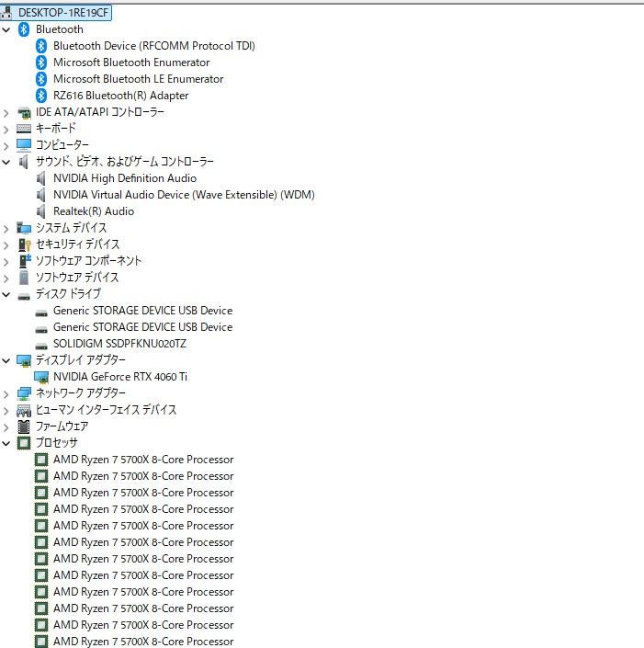Click the NVIDIA GeForce RTX 4060 Ti icon
644x648 pixels.
pos(41,377)
